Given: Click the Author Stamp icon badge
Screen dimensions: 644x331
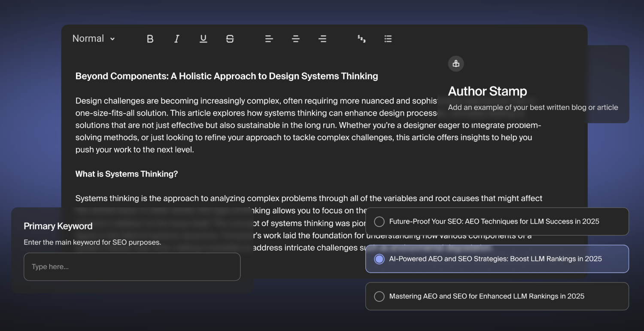Looking at the screenshot, I should pos(456,64).
